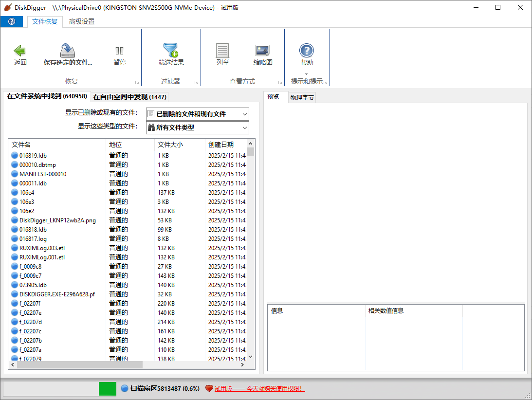Open dialog launcher of 恢复 group

tap(137, 82)
